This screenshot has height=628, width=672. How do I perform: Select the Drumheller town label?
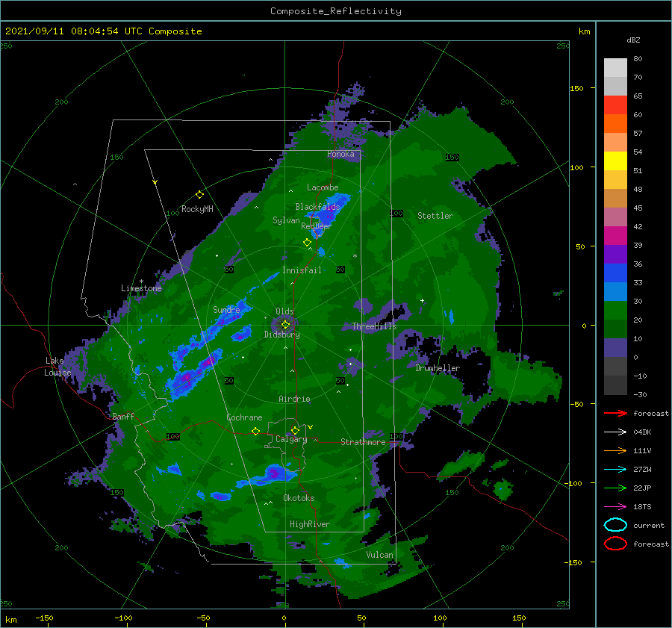438,368
